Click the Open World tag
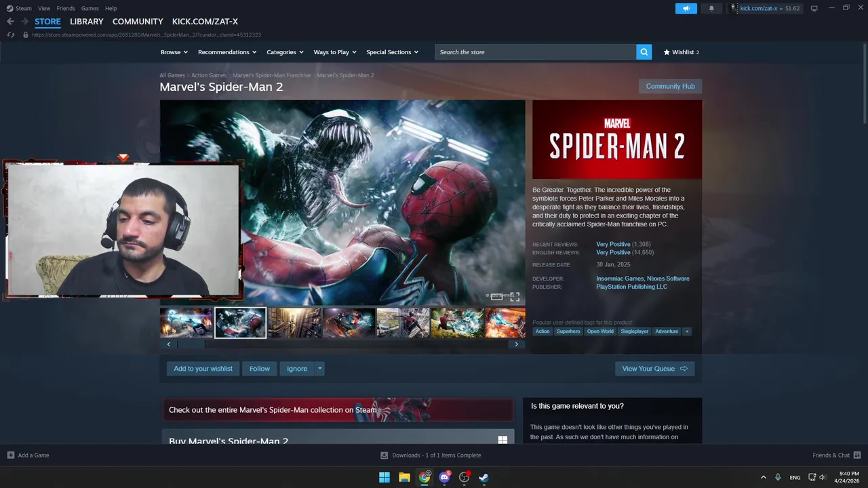Image resolution: width=868 pixels, height=488 pixels. click(600, 331)
